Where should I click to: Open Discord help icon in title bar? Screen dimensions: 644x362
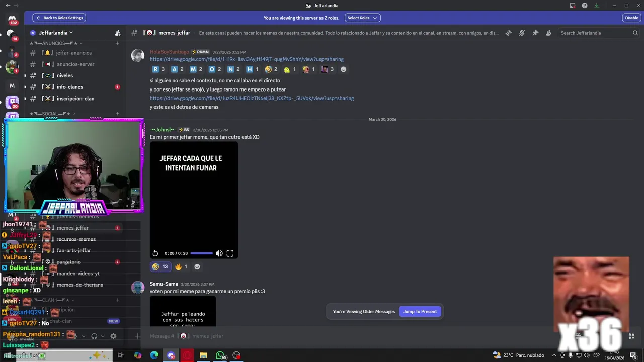[x=585, y=6]
